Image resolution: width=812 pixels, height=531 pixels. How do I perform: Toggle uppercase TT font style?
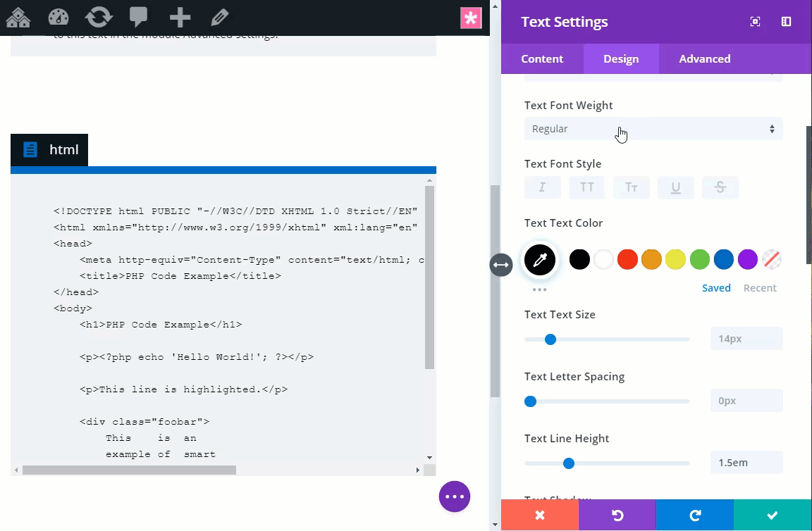(586, 187)
